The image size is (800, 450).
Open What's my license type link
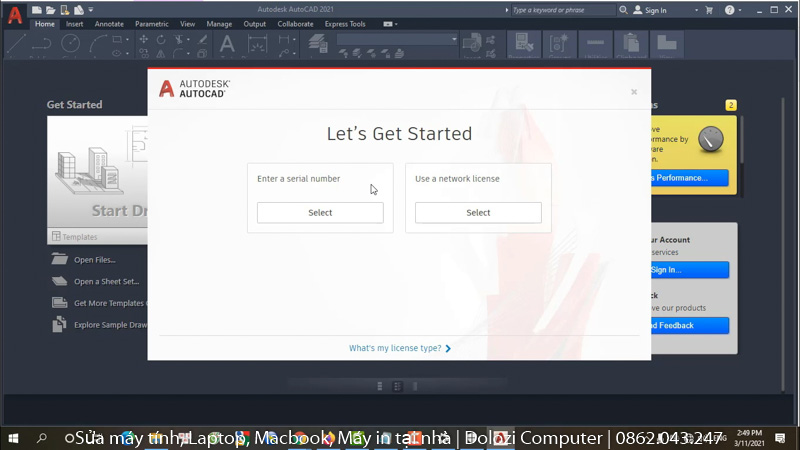click(x=400, y=348)
